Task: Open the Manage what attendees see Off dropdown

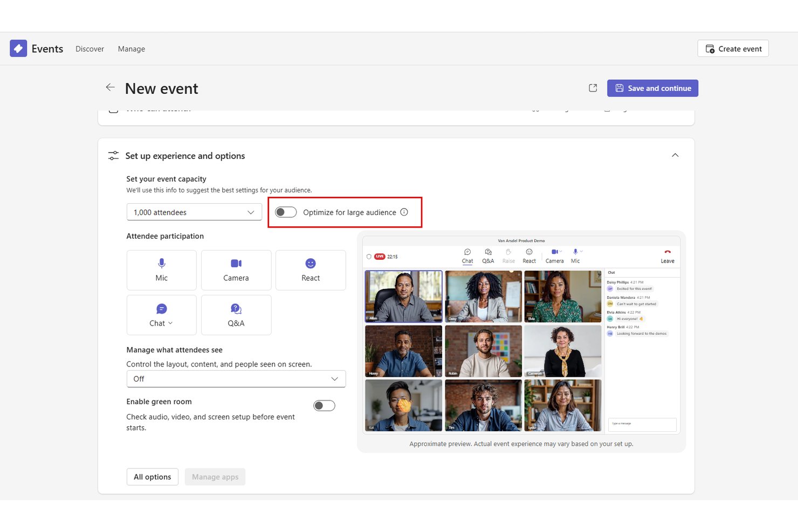Action: [236, 379]
